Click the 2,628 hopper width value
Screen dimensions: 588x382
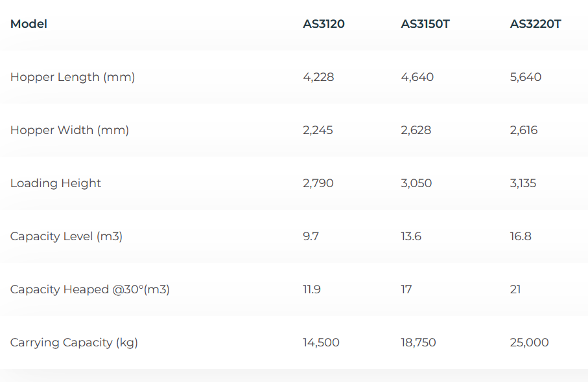point(416,130)
